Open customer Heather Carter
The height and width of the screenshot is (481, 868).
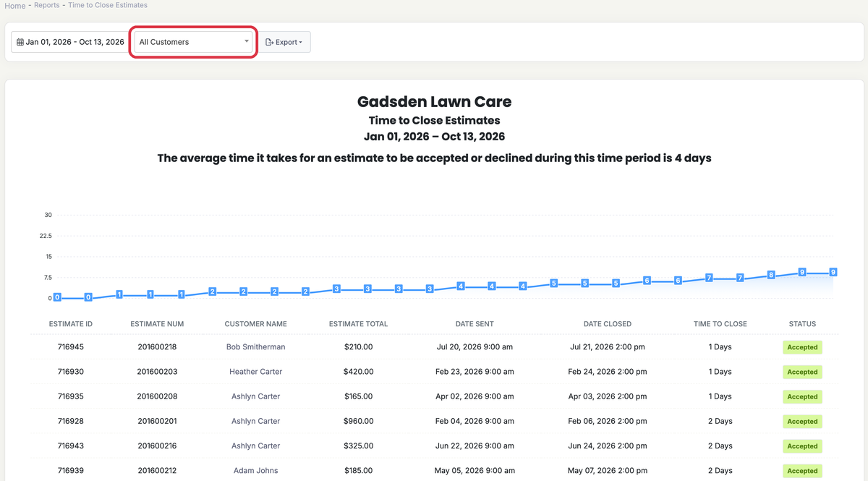coord(255,372)
